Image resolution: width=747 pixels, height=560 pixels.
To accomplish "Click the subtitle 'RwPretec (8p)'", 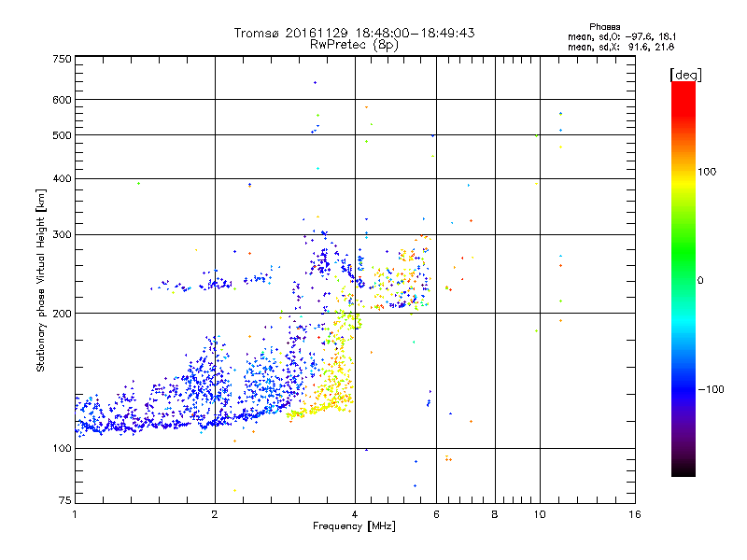I will (x=354, y=45).
